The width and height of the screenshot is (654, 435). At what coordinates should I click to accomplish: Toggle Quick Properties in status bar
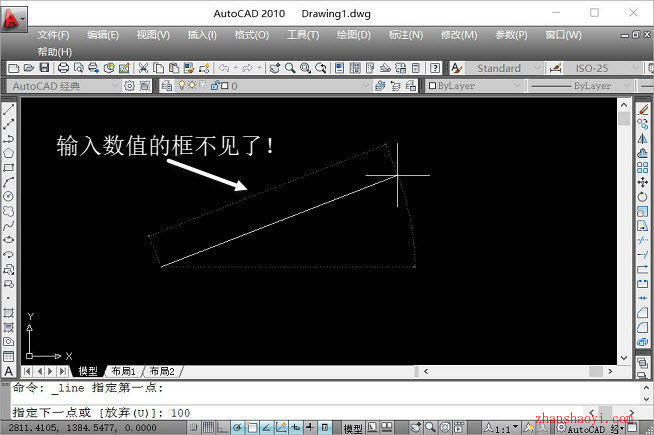pos(324,427)
